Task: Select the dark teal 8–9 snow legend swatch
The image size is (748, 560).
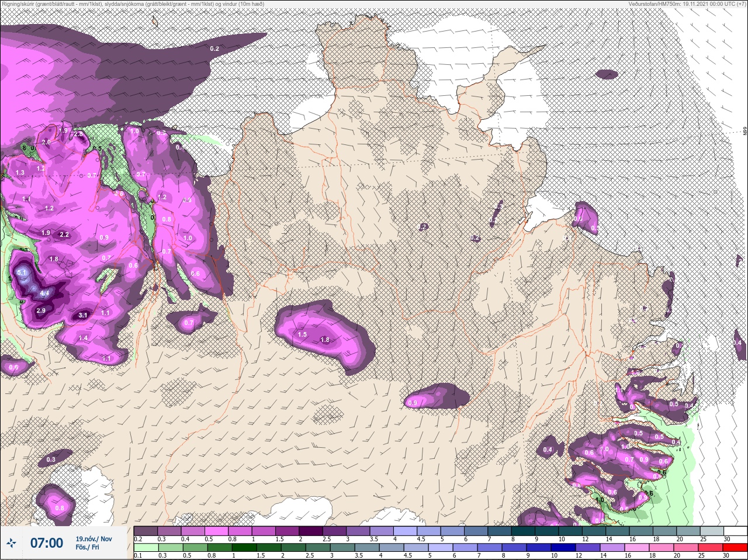Action: [524, 531]
